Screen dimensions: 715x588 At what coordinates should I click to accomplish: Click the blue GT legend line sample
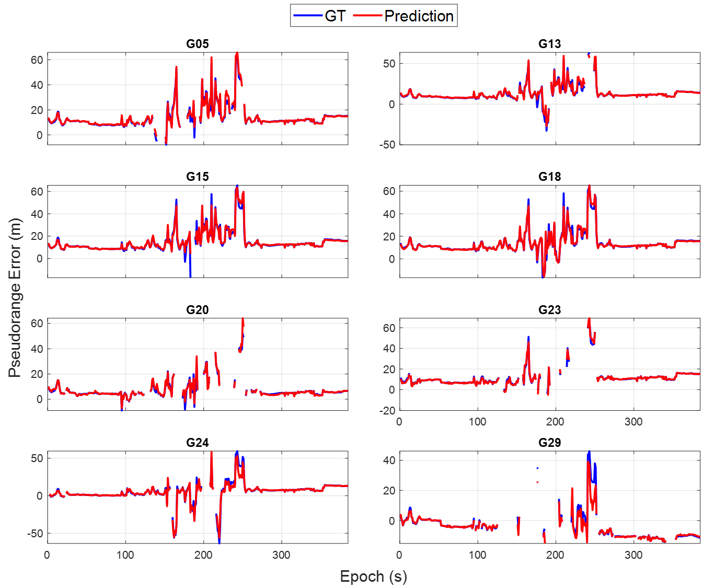click(308, 16)
